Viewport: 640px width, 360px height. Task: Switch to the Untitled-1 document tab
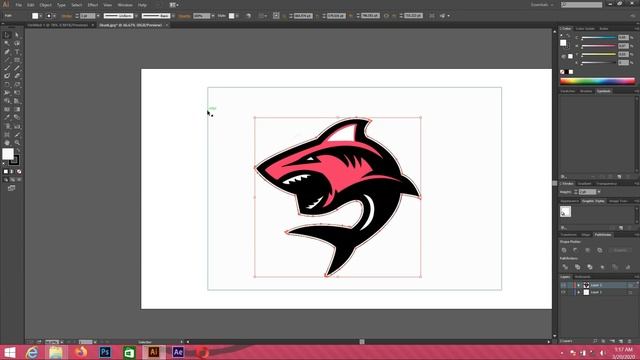(x=58, y=25)
